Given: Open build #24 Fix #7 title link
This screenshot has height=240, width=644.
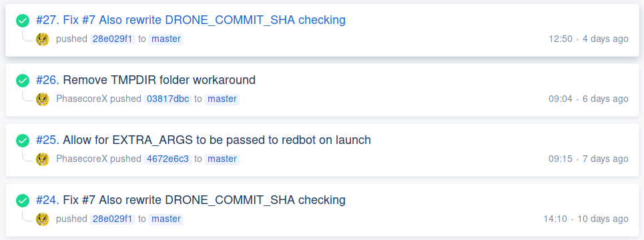Looking at the screenshot, I should (191, 200).
